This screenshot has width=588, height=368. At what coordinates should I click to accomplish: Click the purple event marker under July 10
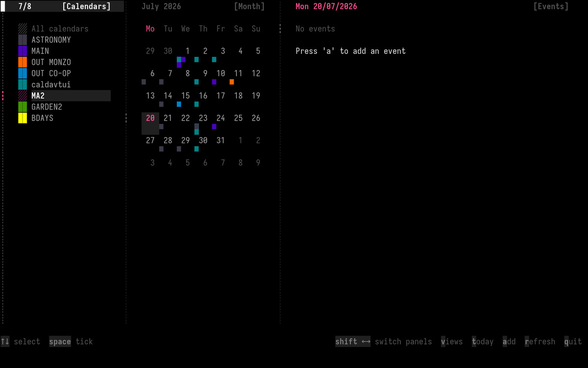(x=214, y=82)
